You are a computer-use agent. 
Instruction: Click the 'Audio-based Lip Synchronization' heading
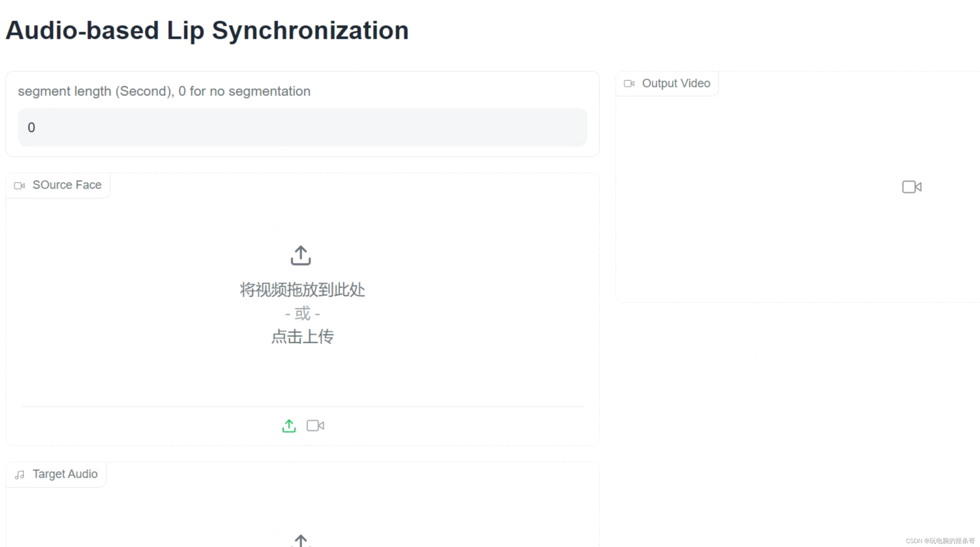point(207,30)
